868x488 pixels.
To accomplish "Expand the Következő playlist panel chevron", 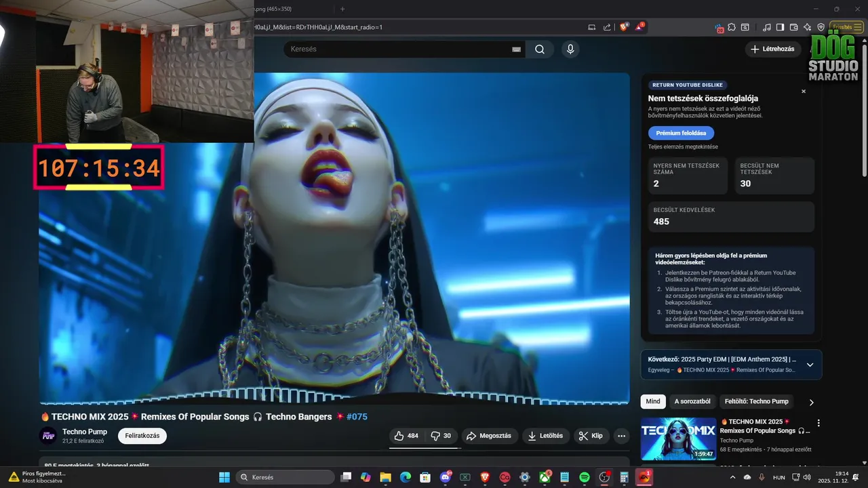I will pyautogui.click(x=810, y=365).
